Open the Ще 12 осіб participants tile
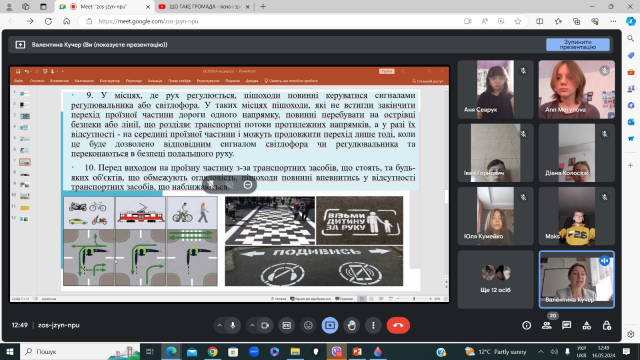 point(495,279)
